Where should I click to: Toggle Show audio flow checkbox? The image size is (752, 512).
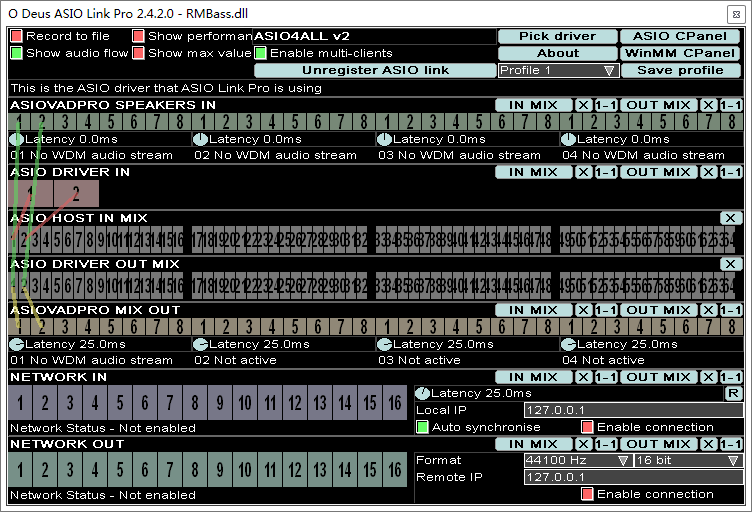pos(16,53)
